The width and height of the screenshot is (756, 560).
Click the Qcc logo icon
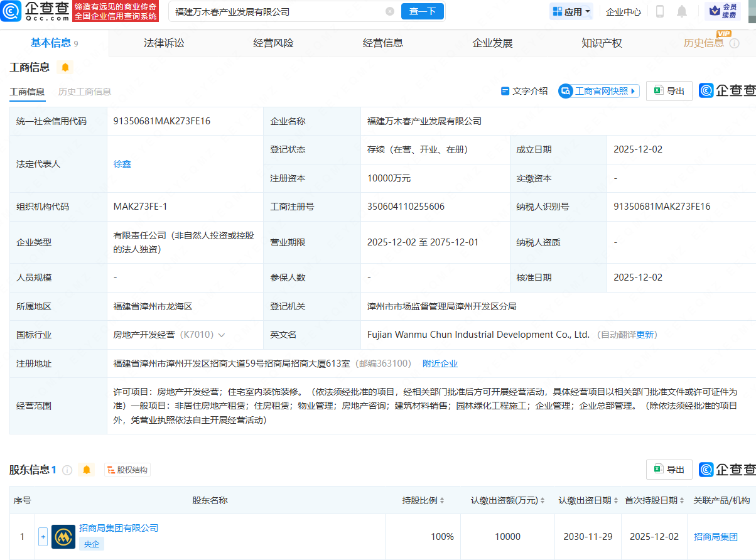click(x=13, y=11)
